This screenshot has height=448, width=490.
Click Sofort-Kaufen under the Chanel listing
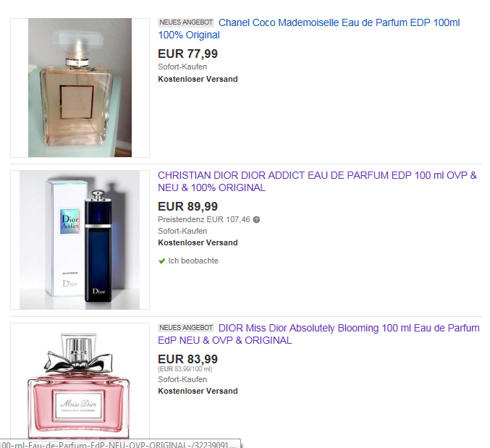point(182,67)
